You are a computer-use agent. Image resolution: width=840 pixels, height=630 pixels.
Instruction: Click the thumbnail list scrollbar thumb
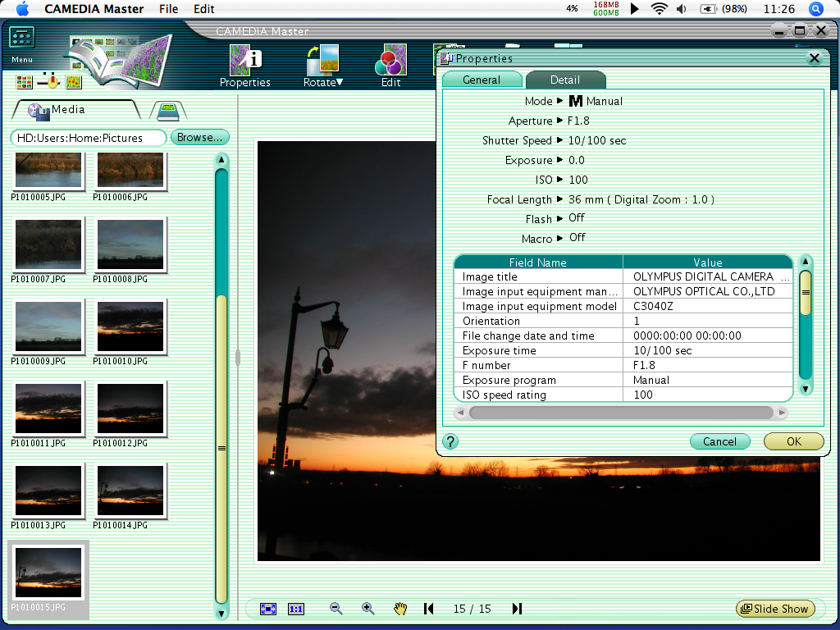tap(221, 449)
